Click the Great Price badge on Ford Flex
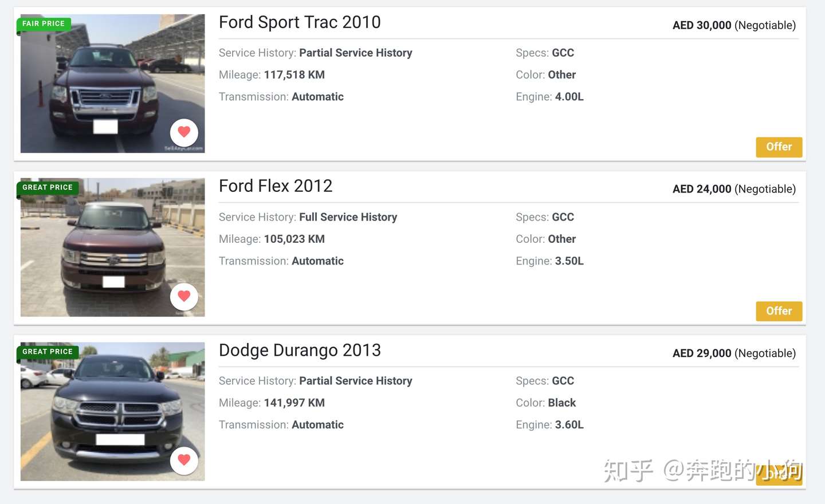 coord(48,188)
